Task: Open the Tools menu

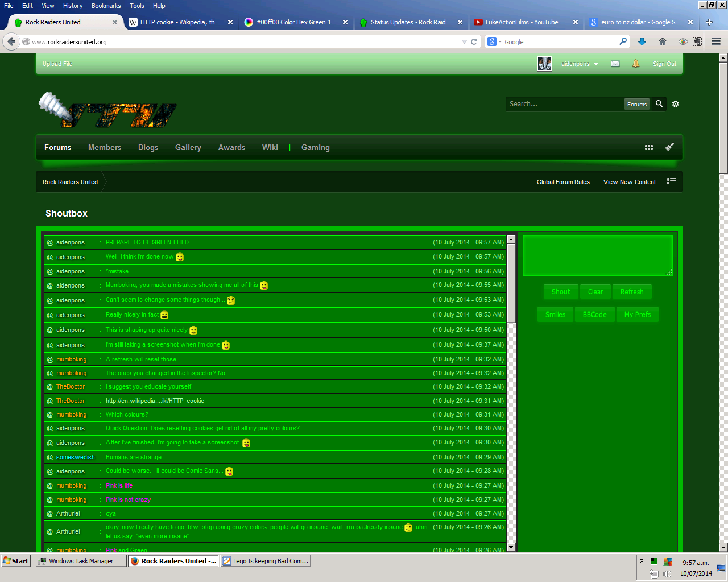Action: click(x=137, y=6)
